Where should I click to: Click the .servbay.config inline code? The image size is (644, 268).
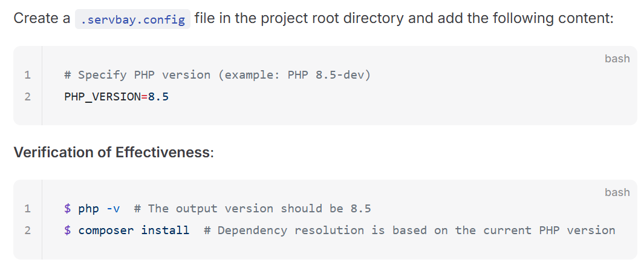[x=132, y=19]
